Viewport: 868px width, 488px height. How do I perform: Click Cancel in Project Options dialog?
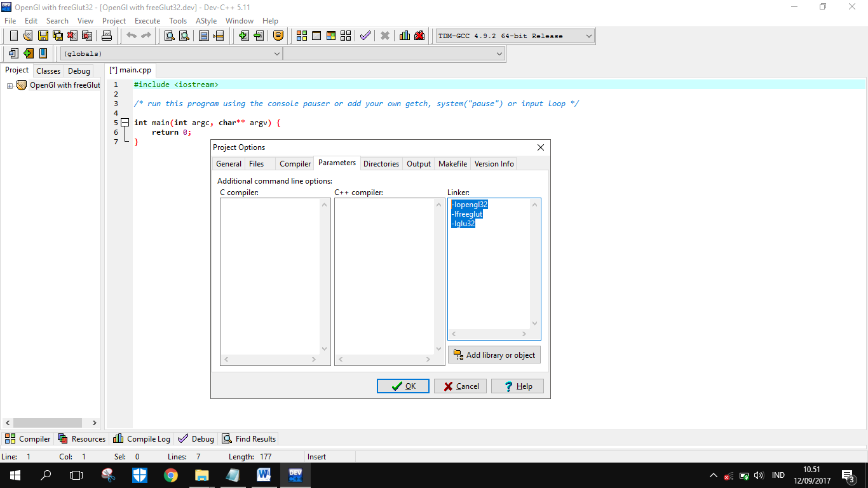(460, 386)
